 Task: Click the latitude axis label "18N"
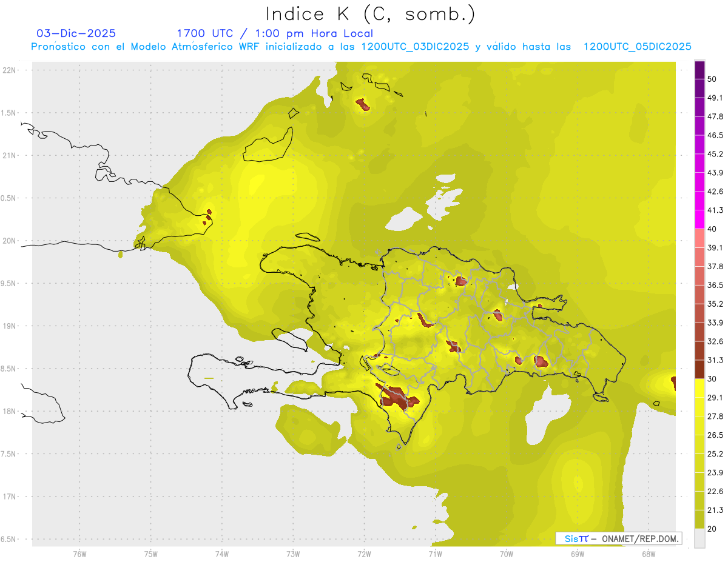10,411
